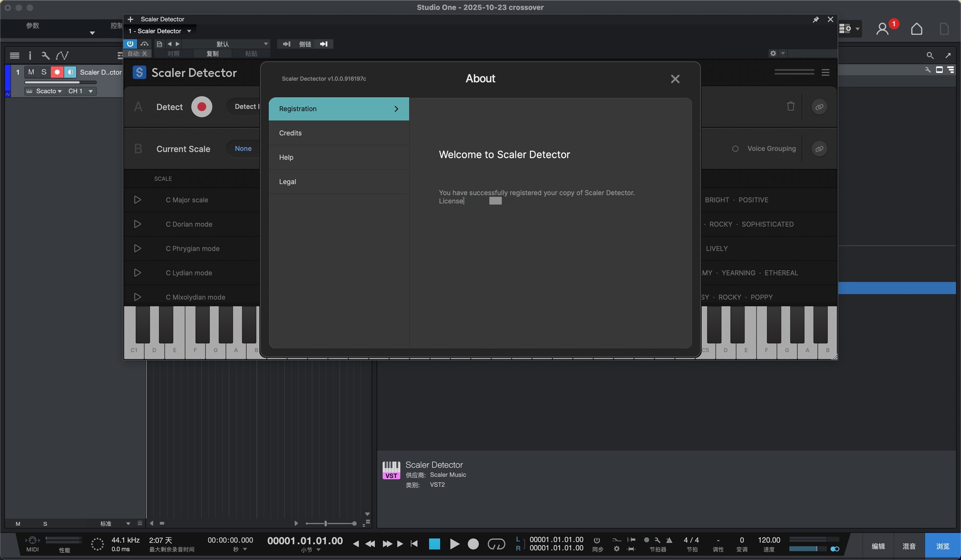
Task: Click the home icon in top bar
Action: [916, 29]
